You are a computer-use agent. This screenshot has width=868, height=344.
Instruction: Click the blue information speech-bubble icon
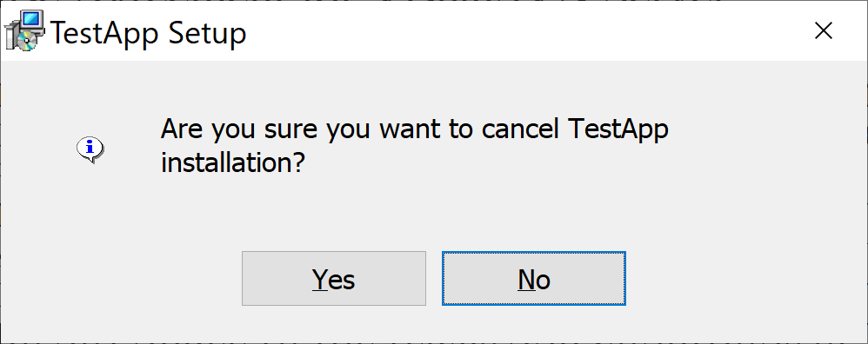click(x=90, y=149)
